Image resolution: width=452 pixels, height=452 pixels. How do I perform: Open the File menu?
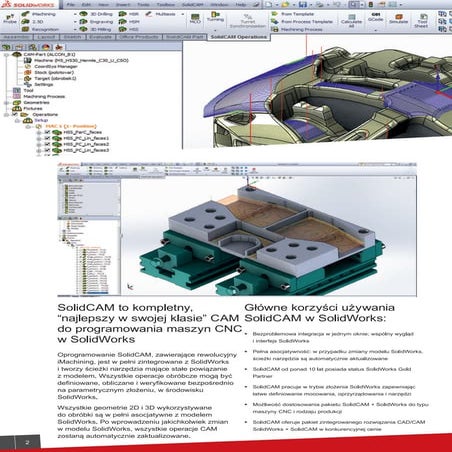(x=71, y=5)
